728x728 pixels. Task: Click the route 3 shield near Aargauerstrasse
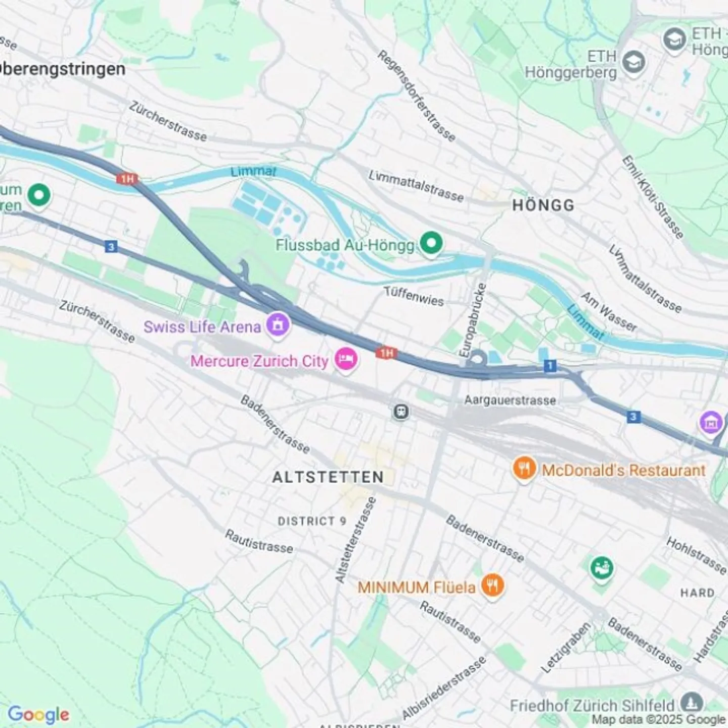click(633, 417)
